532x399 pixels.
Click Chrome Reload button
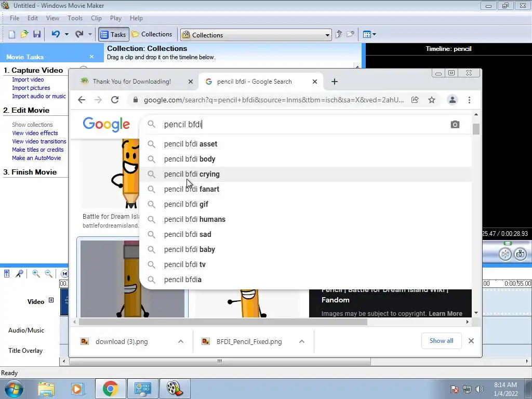click(x=115, y=100)
